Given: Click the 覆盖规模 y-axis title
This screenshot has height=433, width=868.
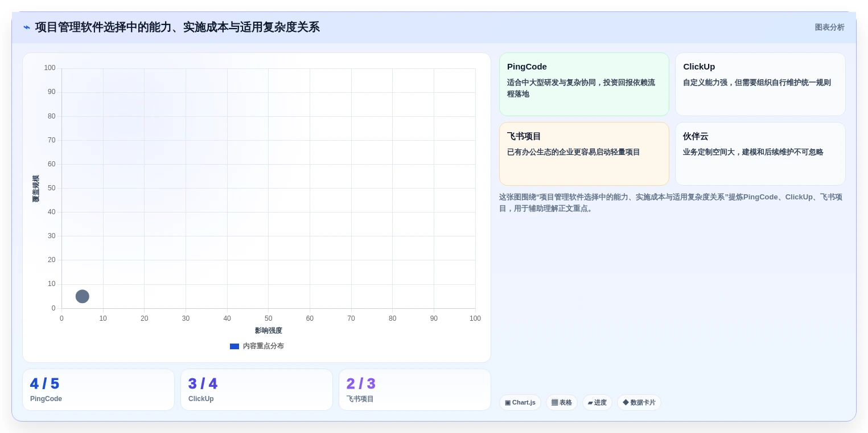Looking at the screenshot, I should pos(36,189).
